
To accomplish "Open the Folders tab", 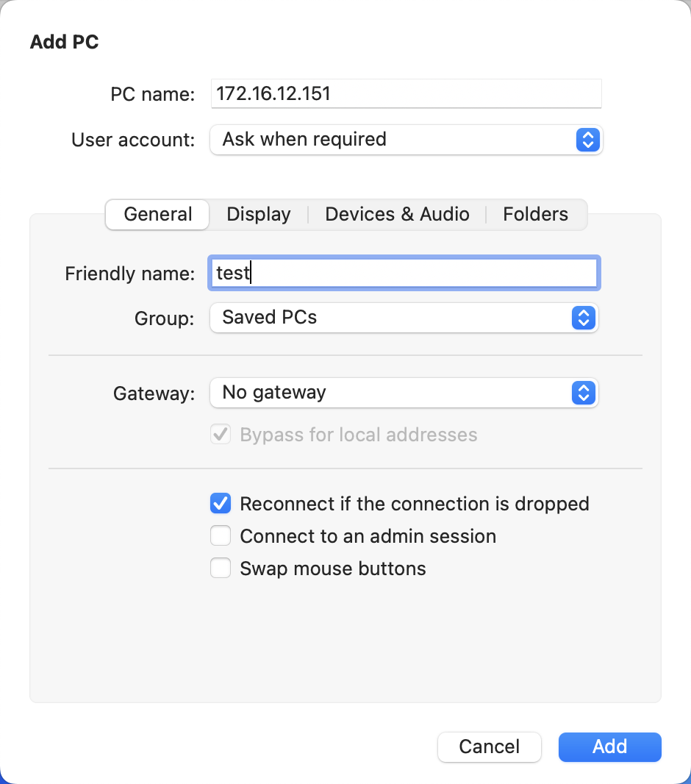I will (x=535, y=214).
